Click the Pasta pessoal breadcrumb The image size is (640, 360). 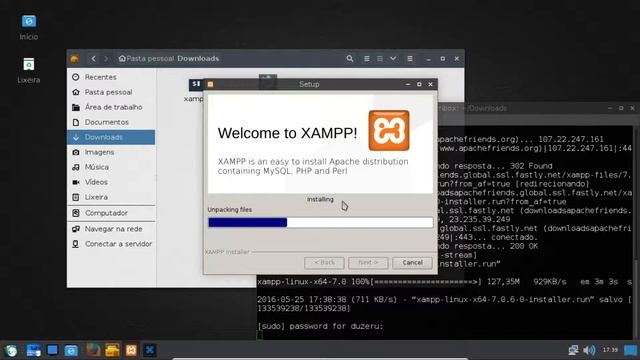click(146, 58)
